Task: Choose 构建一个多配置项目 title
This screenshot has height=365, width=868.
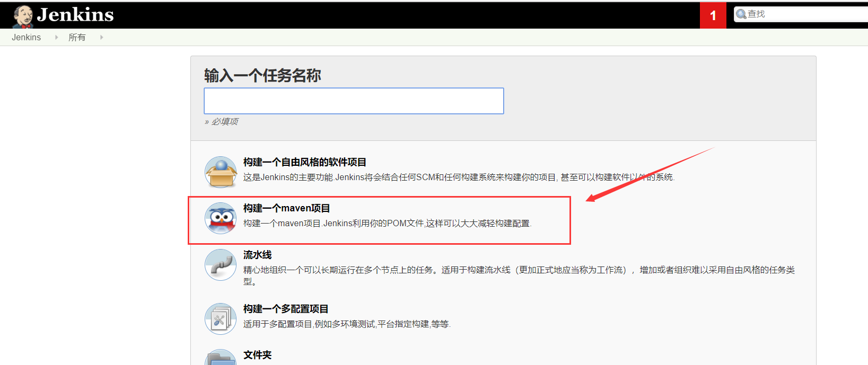Action: [x=286, y=309]
